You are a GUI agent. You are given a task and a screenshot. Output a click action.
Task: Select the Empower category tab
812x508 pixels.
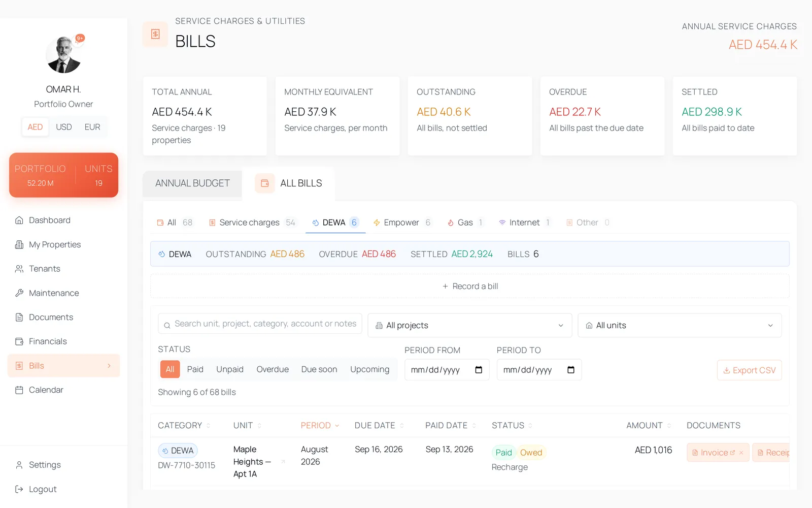[x=402, y=223]
